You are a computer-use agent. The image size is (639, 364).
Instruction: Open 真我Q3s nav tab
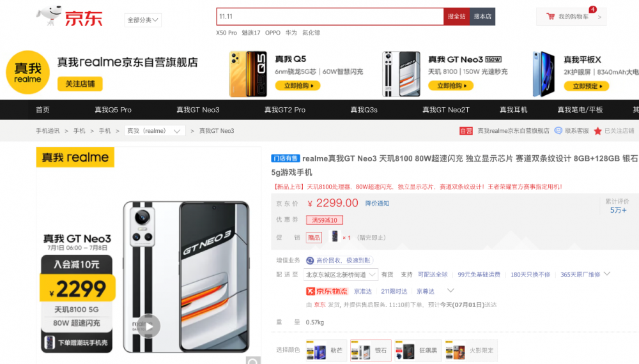click(x=364, y=110)
